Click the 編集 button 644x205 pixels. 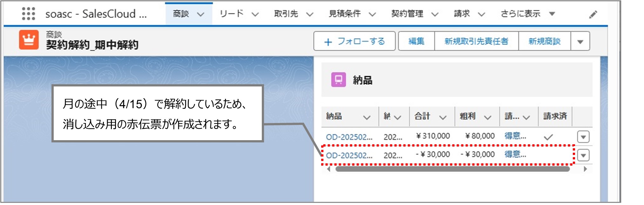[x=417, y=41]
